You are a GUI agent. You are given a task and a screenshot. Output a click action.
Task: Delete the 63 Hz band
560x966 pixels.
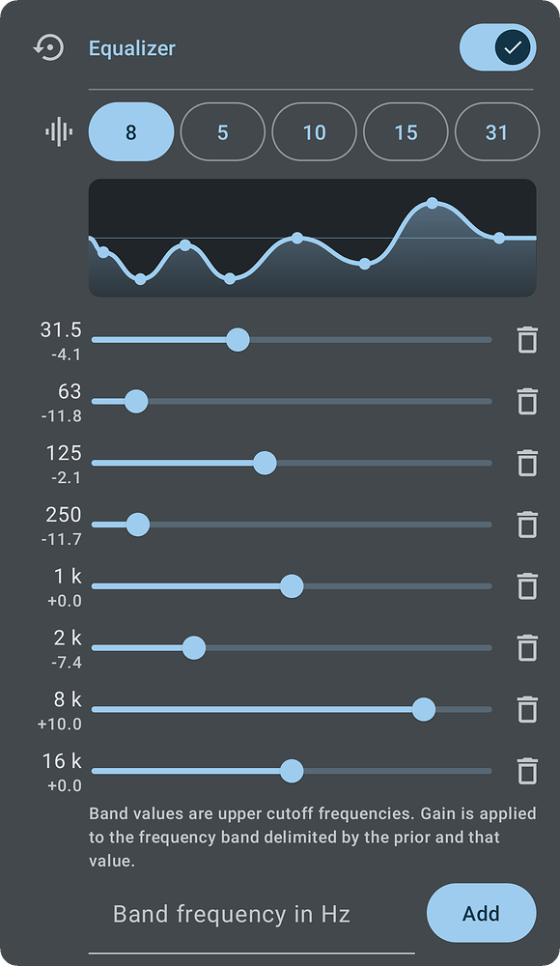click(x=527, y=401)
